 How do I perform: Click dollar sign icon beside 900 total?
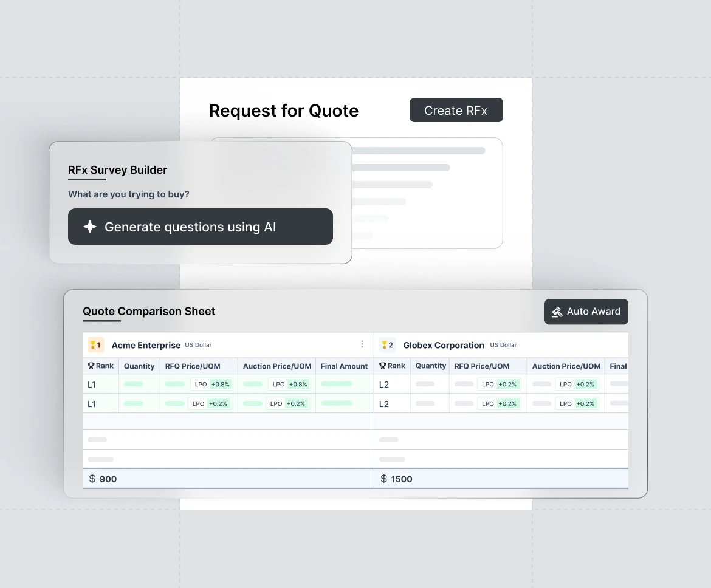point(92,479)
